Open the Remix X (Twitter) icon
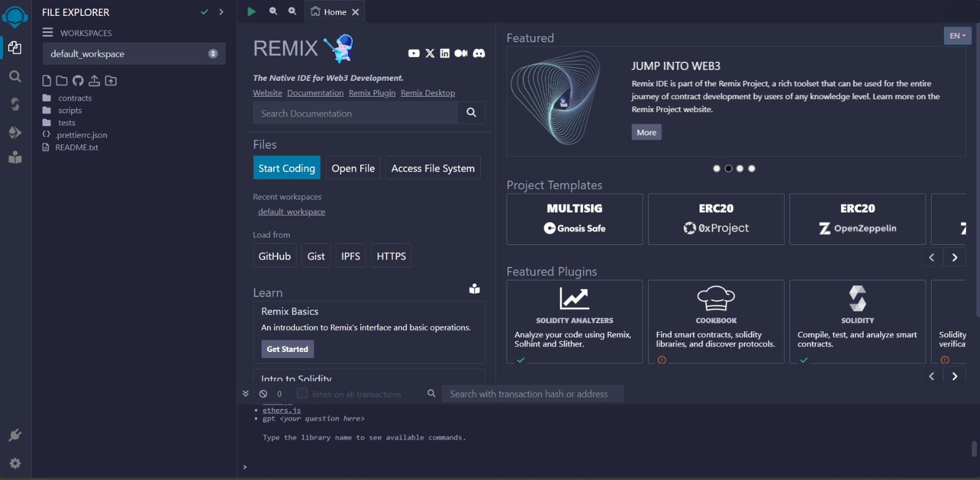This screenshot has width=980, height=480. [x=430, y=53]
